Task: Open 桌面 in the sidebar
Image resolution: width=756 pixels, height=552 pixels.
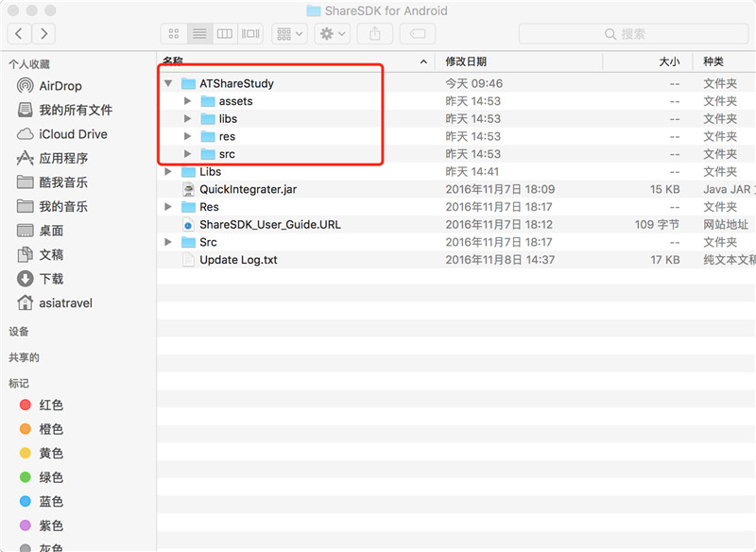Action: click(x=40, y=231)
